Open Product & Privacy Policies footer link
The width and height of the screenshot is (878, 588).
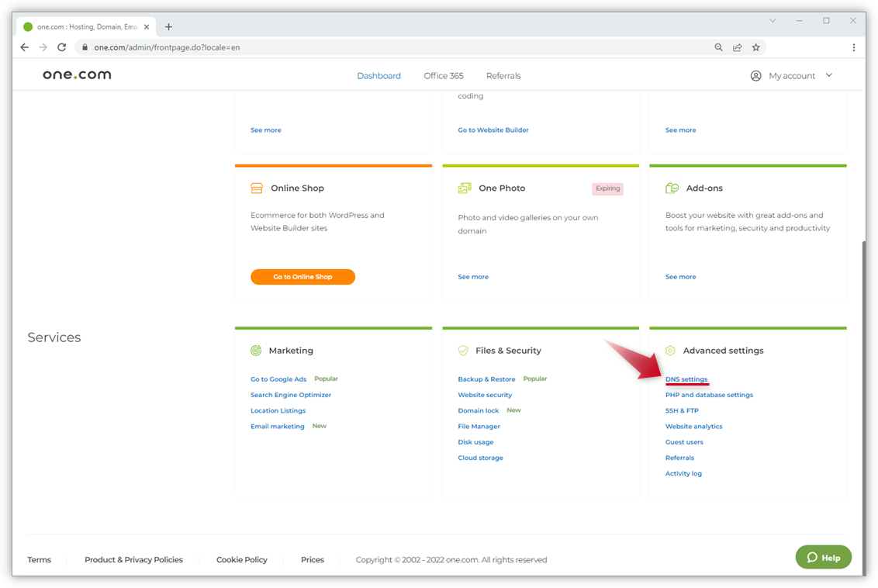coord(134,559)
